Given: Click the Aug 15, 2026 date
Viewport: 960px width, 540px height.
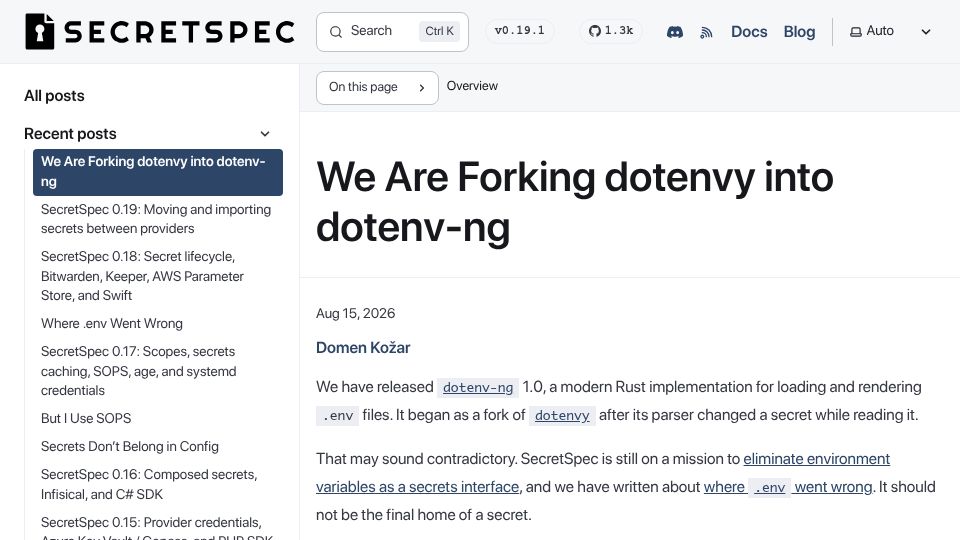Looking at the screenshot, I should pos(356,313).
